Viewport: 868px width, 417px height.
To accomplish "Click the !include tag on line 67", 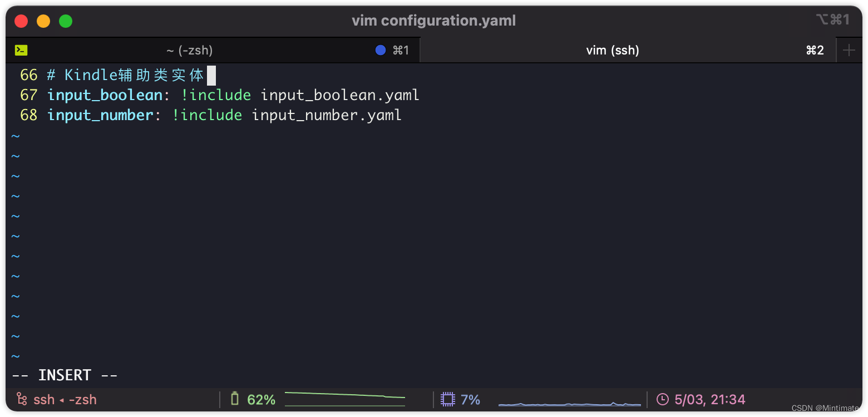I will (x=216, y=95).
